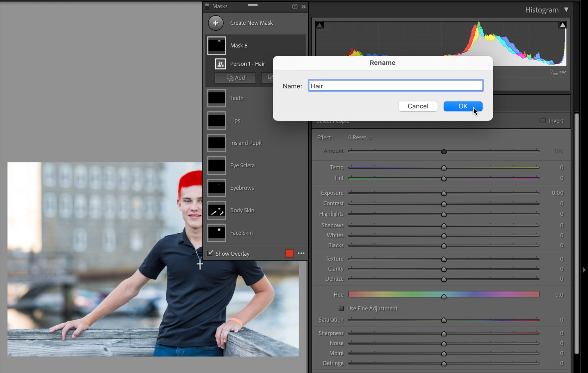The width and height of the screenshot is (588, 373).
Task: Confirm rename by clicking OK
Action: coord(462,106)
